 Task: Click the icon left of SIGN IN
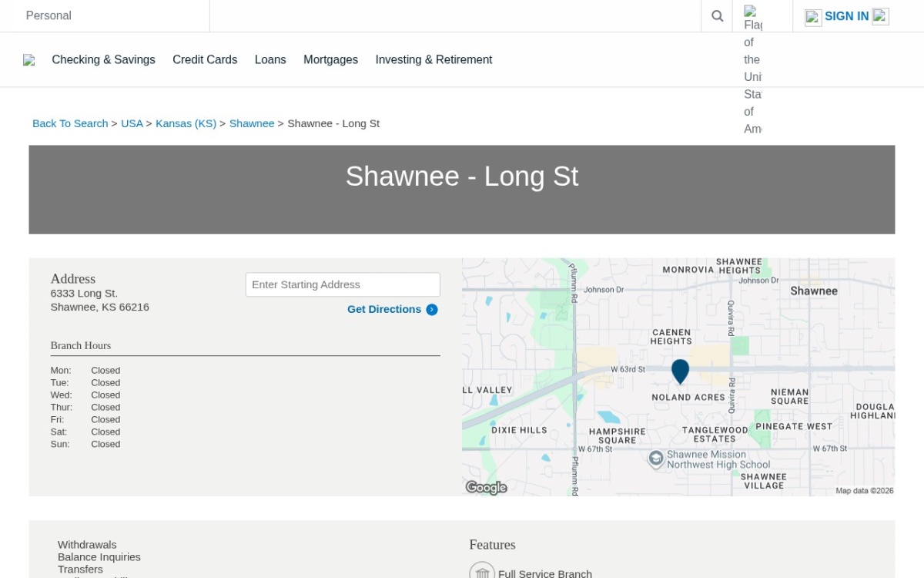coord(813,17)
